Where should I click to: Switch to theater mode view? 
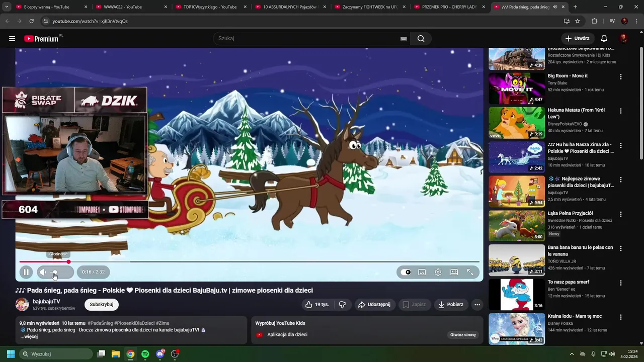[x=454, y=272]
